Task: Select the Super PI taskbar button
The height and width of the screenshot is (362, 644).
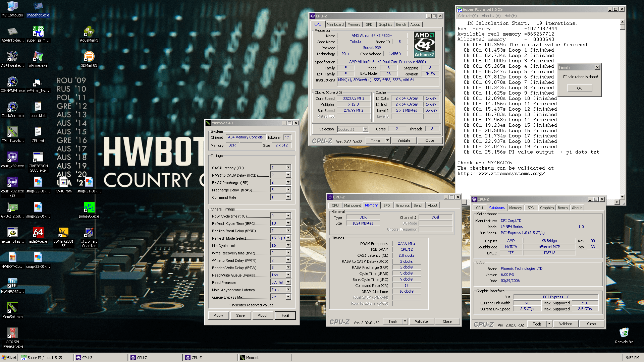Action: click(x=46, y=358)
